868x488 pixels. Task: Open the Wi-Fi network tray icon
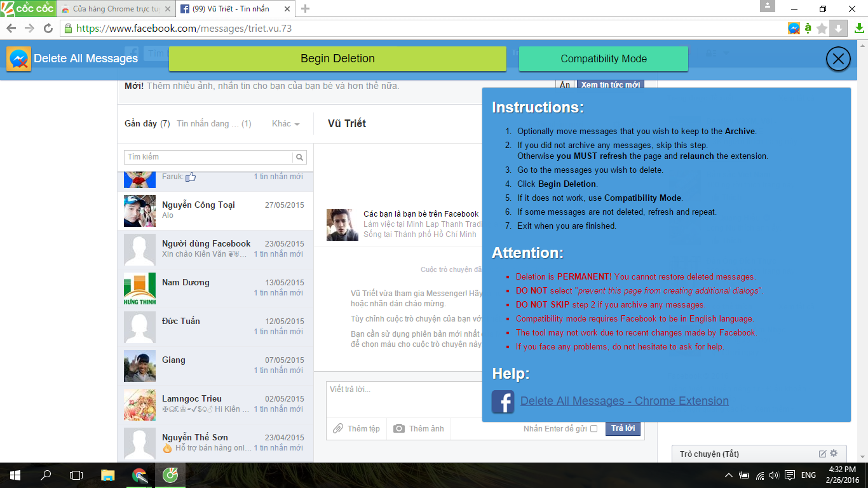point(760,475)
